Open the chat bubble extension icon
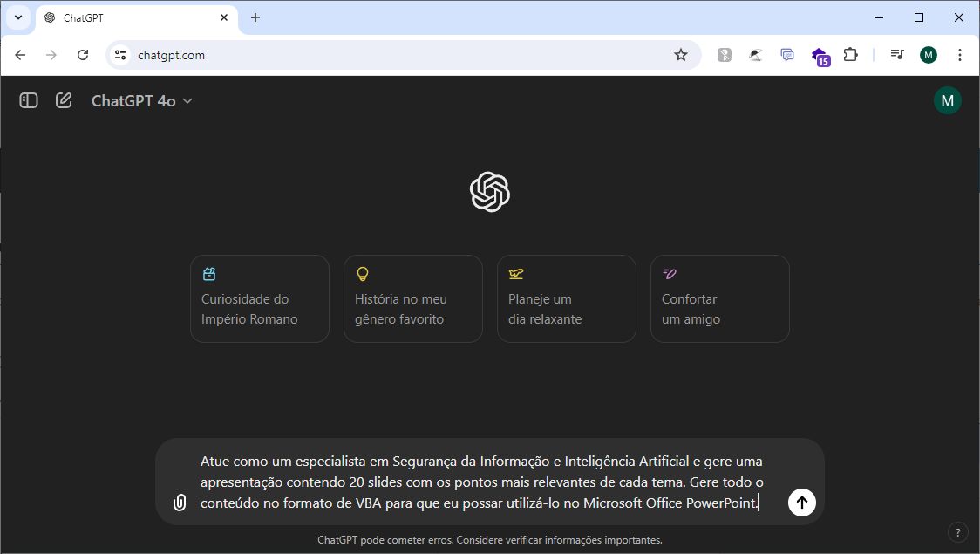This screenshot has width=980, height=554. [x=787, y=55]
